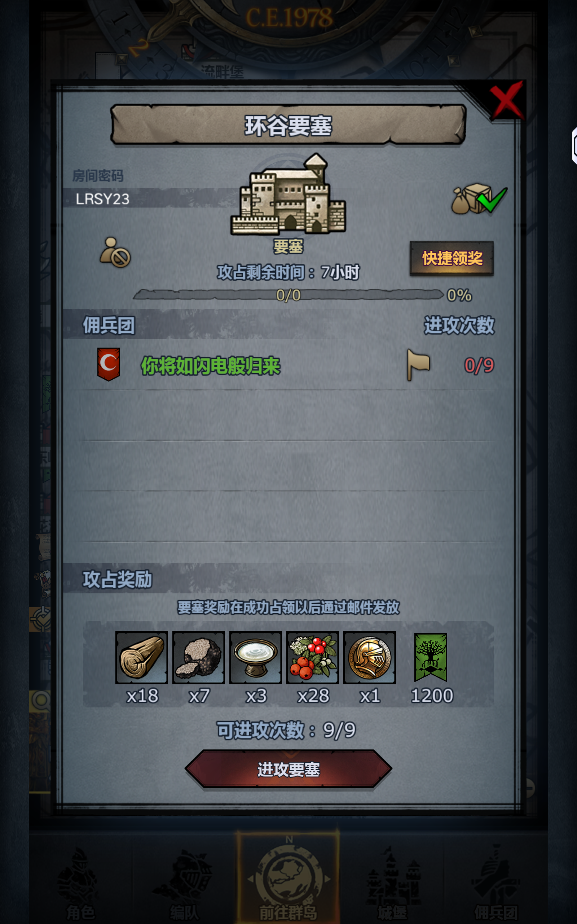Click the wood log reward icon
The width and height of the screenshot is (577, 924).
[142, 658]
